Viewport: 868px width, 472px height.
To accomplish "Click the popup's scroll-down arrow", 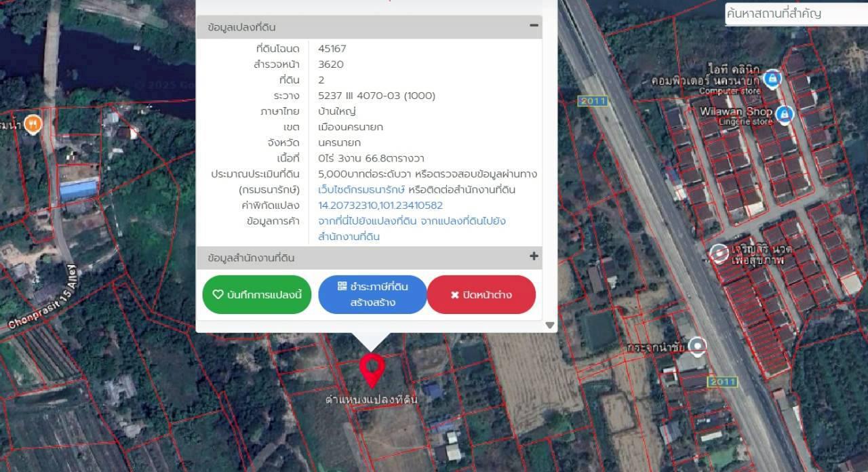I will click(x=550, y=326).
